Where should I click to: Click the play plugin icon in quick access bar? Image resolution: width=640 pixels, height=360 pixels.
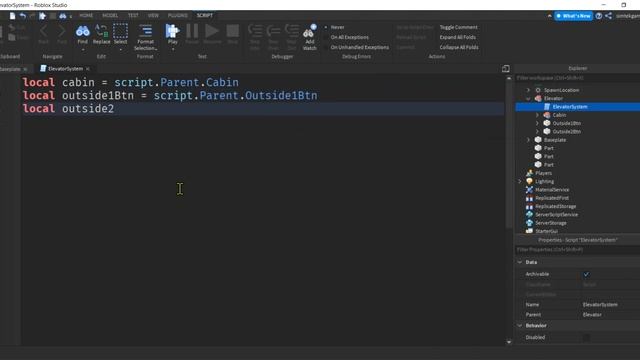pyautogui.click(x=42, y=16)
